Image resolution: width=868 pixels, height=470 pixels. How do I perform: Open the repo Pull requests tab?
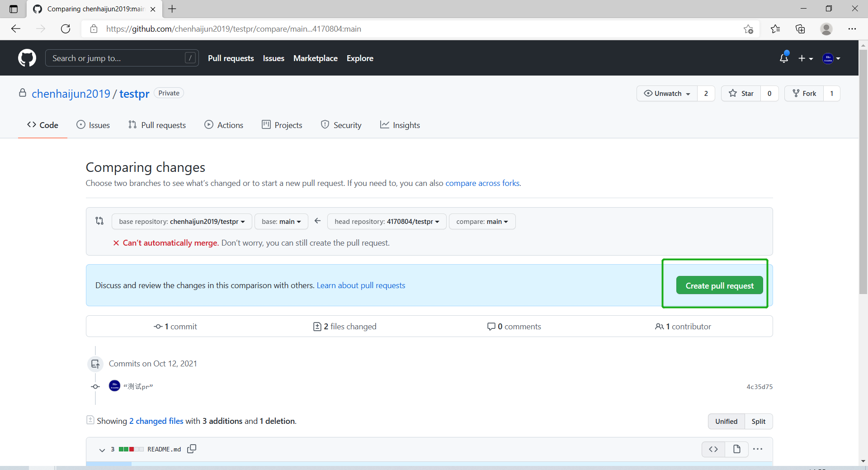click(157, 125)
